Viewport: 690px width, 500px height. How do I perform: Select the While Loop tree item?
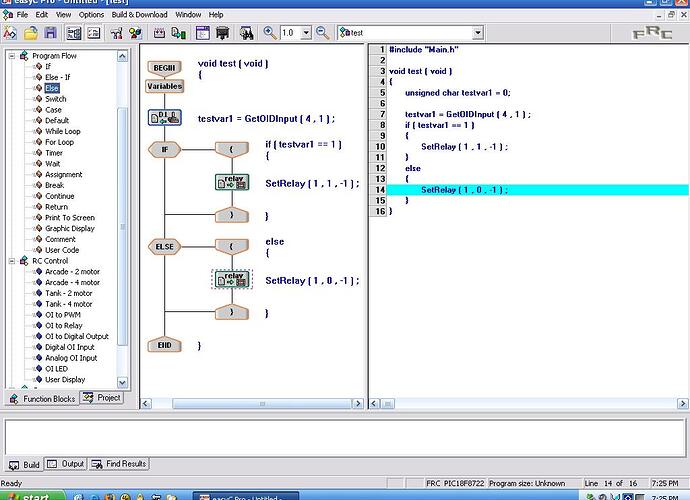[x=63, y=131]
